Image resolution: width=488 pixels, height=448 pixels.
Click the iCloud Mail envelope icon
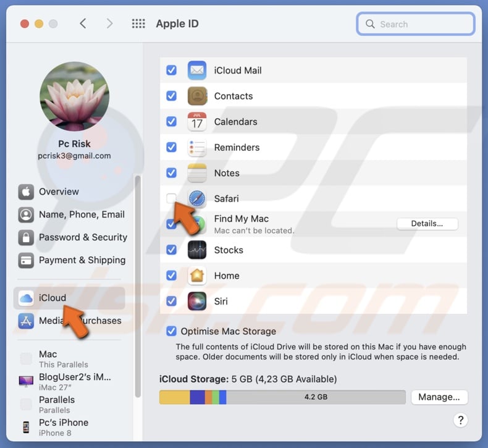click(196, 70)
